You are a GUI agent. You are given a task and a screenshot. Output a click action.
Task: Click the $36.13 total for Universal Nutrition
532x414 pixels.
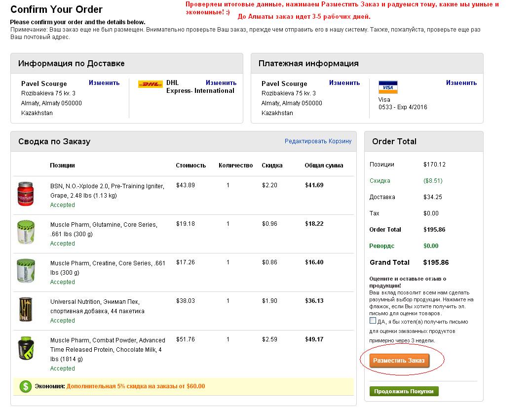(314, 300)
